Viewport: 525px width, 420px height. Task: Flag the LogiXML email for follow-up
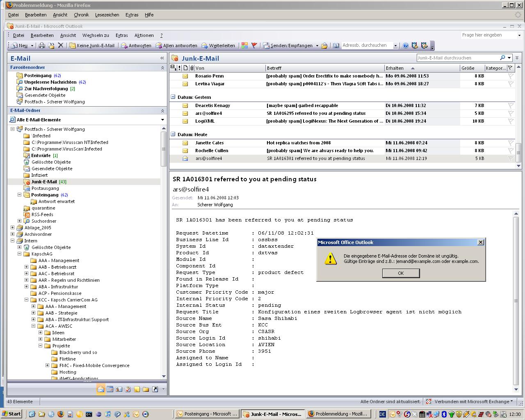click(x=511, y=121)
